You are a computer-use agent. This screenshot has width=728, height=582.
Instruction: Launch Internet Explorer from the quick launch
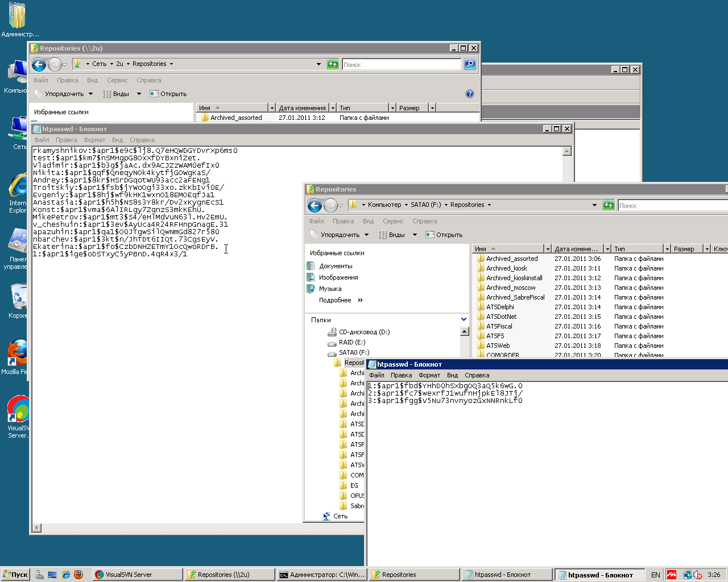[65, 575]
